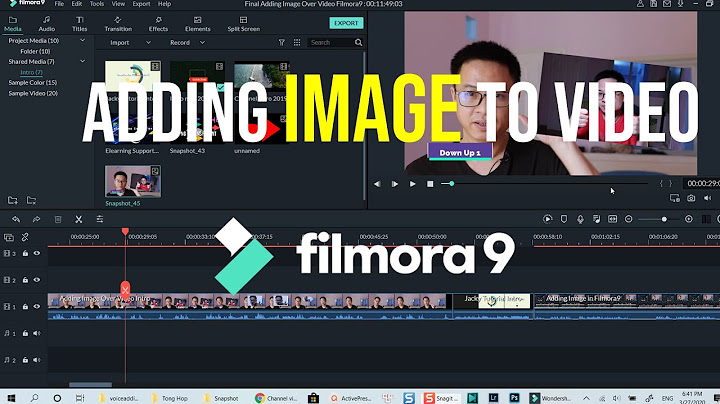The height and width of the screenshot is (404, 720).
Task: Hide video track 2 with eye
Action: pyautogui.click(x=37, y=280)
